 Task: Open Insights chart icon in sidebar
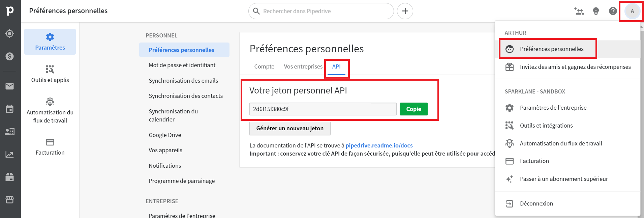click(x=10, y=155)
